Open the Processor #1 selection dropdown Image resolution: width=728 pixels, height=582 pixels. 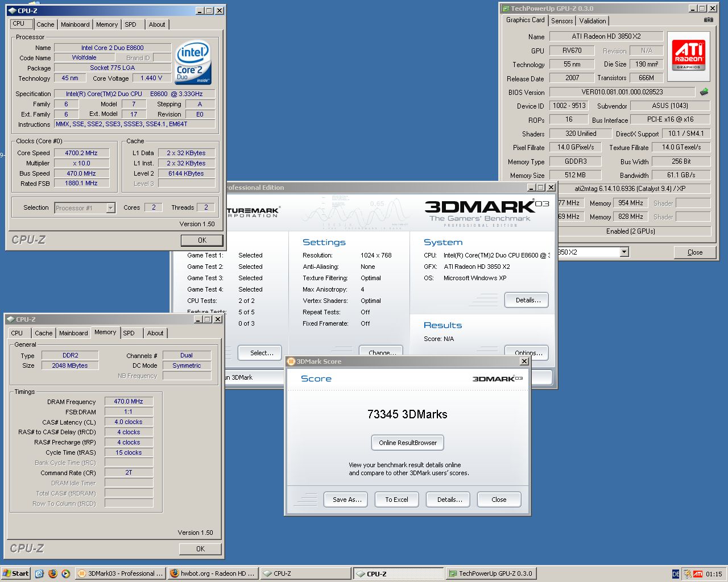click(111, 208)
